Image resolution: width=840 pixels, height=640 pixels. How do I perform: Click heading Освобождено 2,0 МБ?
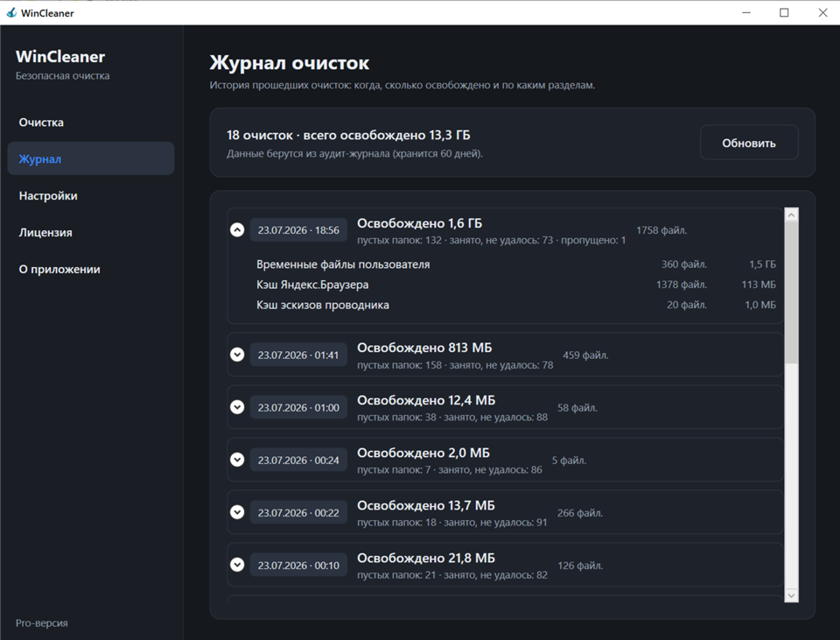coord(423,453)
